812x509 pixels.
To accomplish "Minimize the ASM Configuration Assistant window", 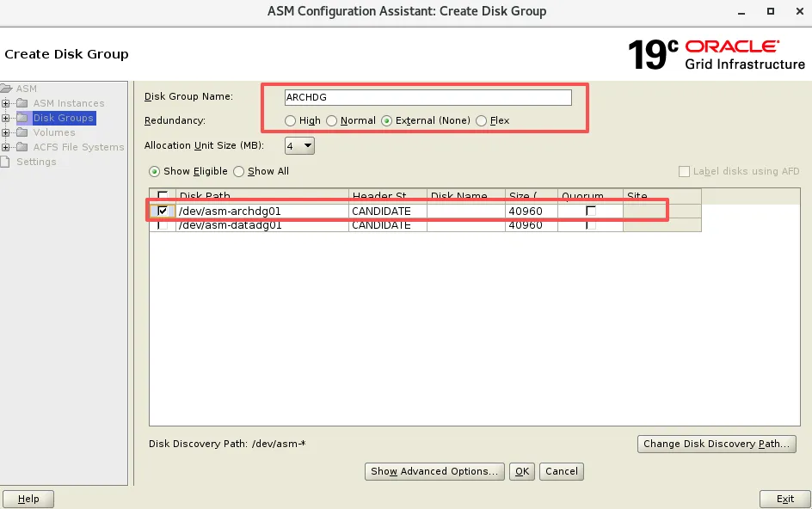I will point(741,12).
